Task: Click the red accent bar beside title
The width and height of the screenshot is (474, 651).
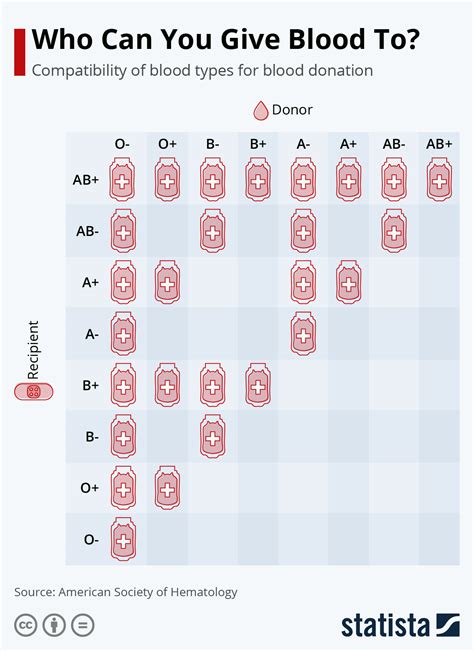Action: [20, 52]
